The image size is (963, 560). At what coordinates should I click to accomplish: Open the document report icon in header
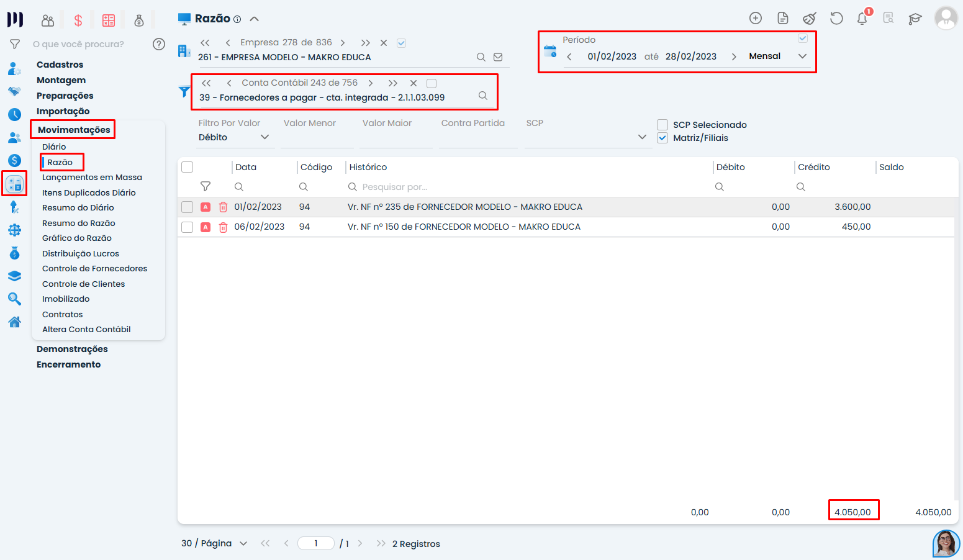[783, 18]
